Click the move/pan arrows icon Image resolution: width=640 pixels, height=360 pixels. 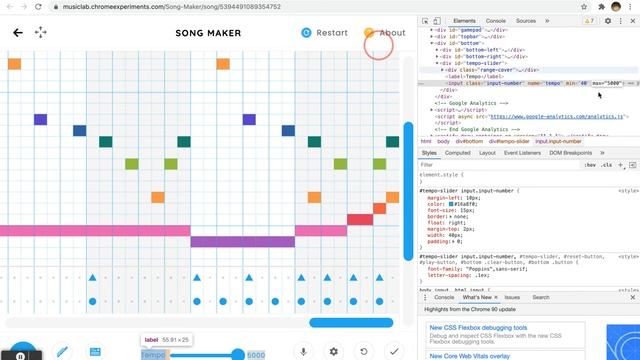coord(40,32)
